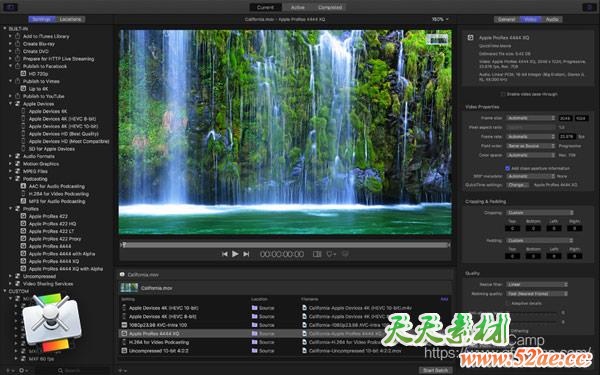Image resolution: width=600 pixels, height=375 pixels.
Task: Open the Cropping dropdown
Action: [540, 212]
